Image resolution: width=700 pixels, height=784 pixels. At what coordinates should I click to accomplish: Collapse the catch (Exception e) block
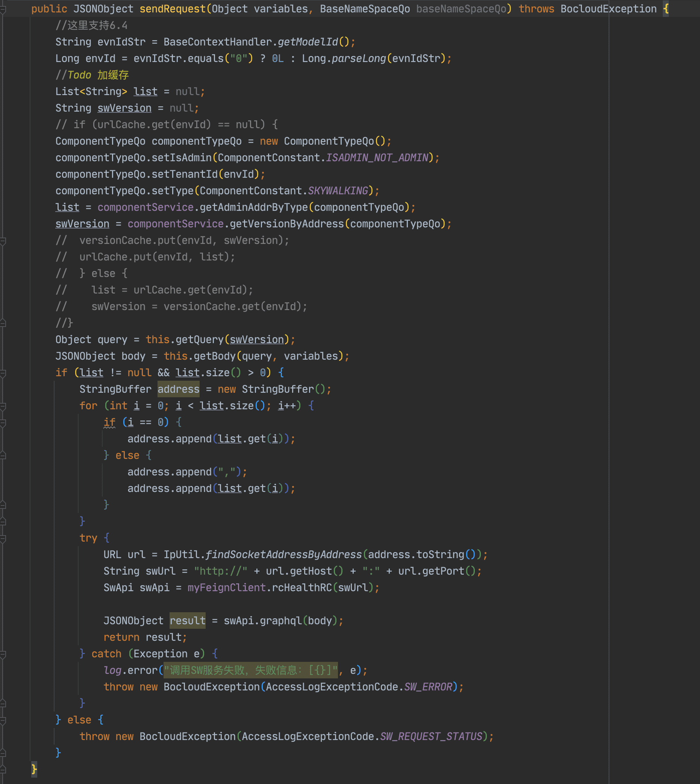[3, 654]
